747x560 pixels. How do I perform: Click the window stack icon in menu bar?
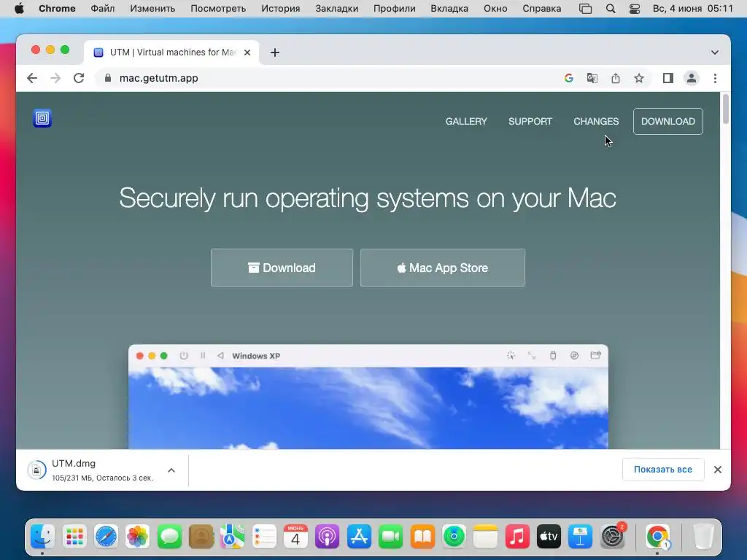pos(586,9)
